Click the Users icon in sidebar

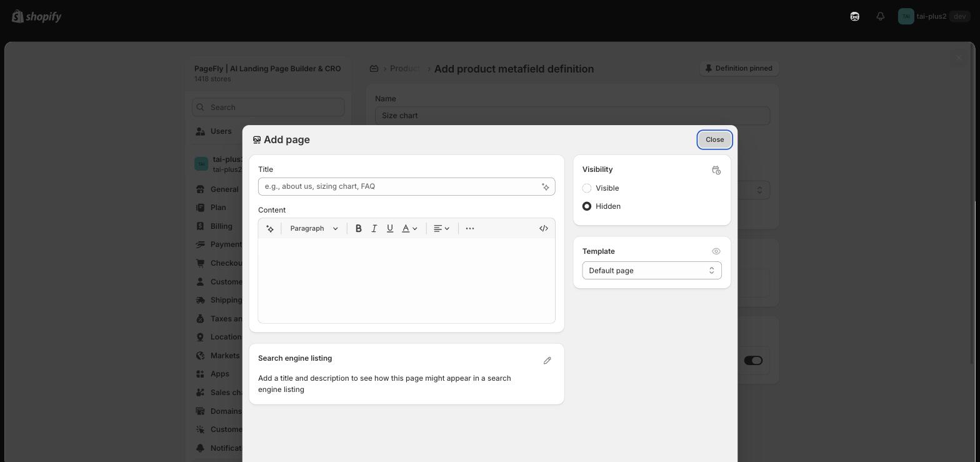(x=200, y=131)
